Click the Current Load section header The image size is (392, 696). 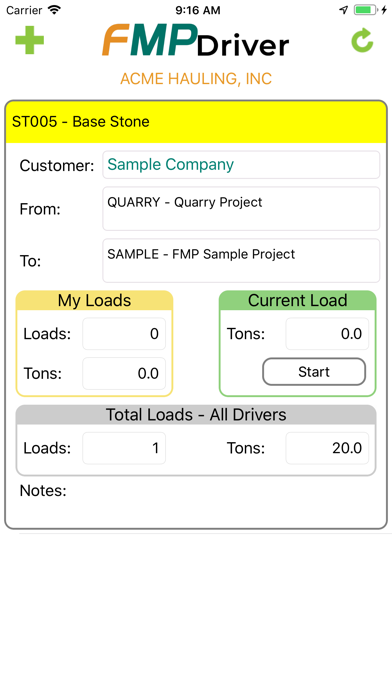pos(297,301)
